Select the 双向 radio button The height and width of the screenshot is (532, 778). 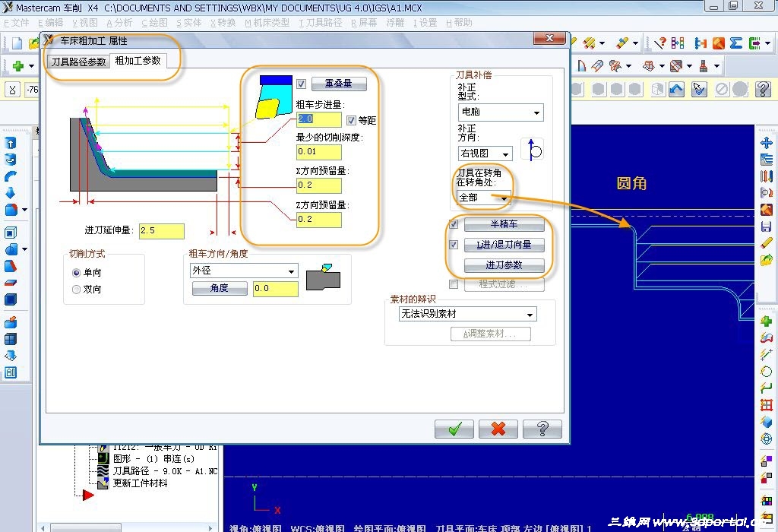pyautogui.click(x=77, y=290)
